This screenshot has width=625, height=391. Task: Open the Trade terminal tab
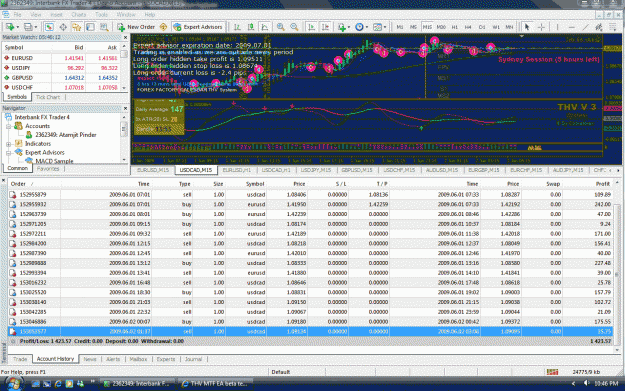click(x=20, y=359)
